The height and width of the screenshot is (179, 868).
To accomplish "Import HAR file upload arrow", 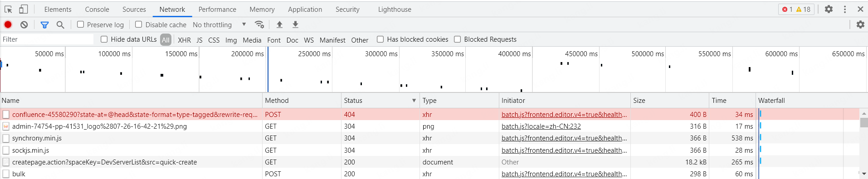I will coord(279,24).
